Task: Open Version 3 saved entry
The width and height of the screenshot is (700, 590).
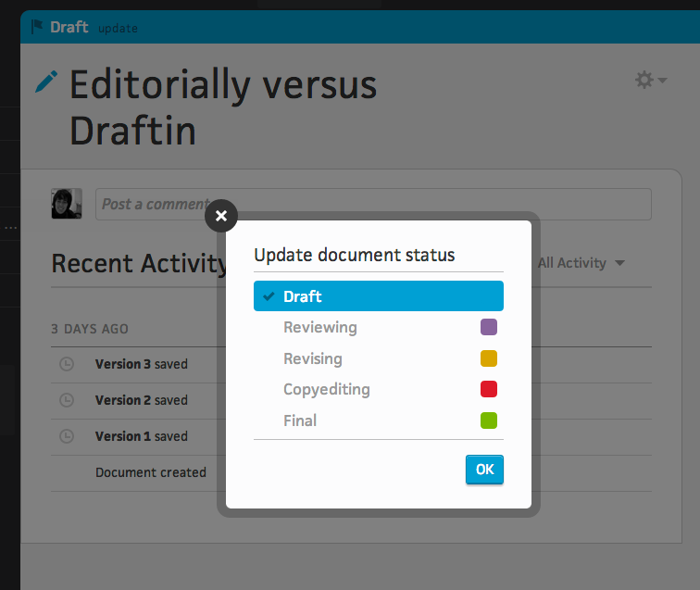Action: coord(141,364)
